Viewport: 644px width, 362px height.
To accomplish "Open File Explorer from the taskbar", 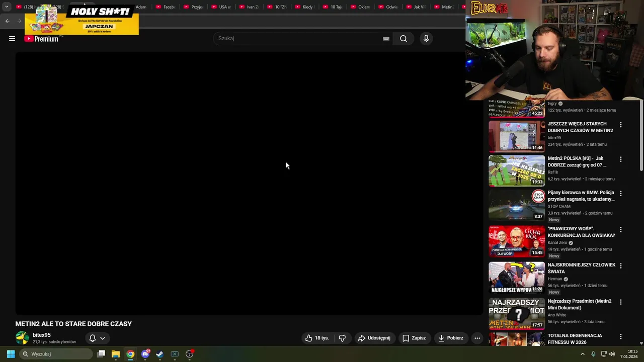I will [x=116, y=354].
